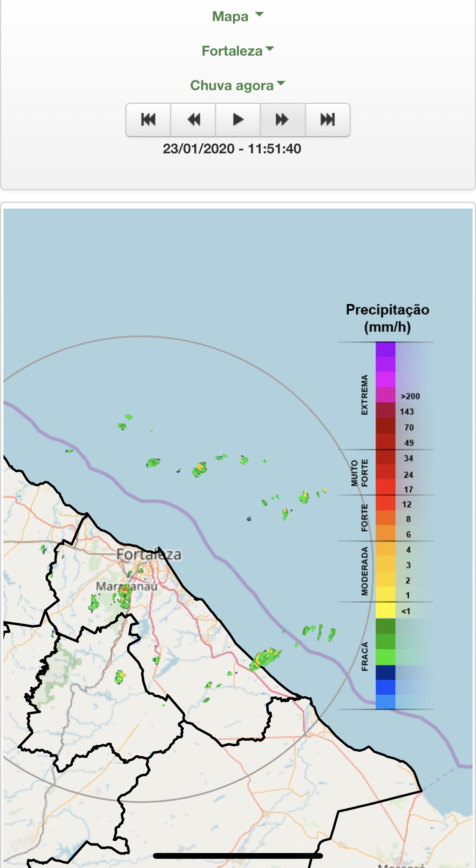Image resolution: width=476 pixels, height=868 pixels.
Task: Click the MODERADA legend label
Action: 364,571
